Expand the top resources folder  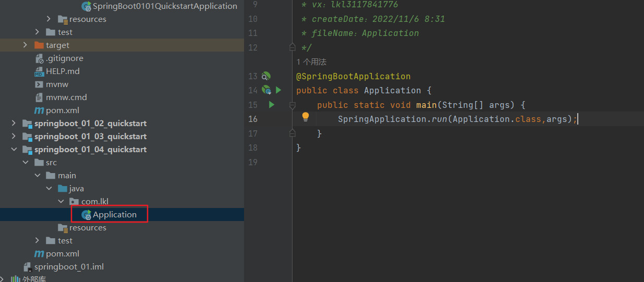click(x=48, y=19)
